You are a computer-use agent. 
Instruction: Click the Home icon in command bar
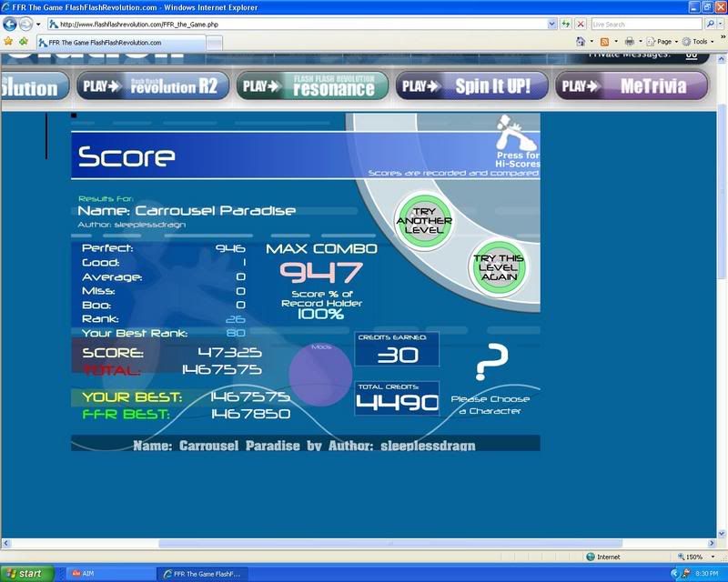581,42
